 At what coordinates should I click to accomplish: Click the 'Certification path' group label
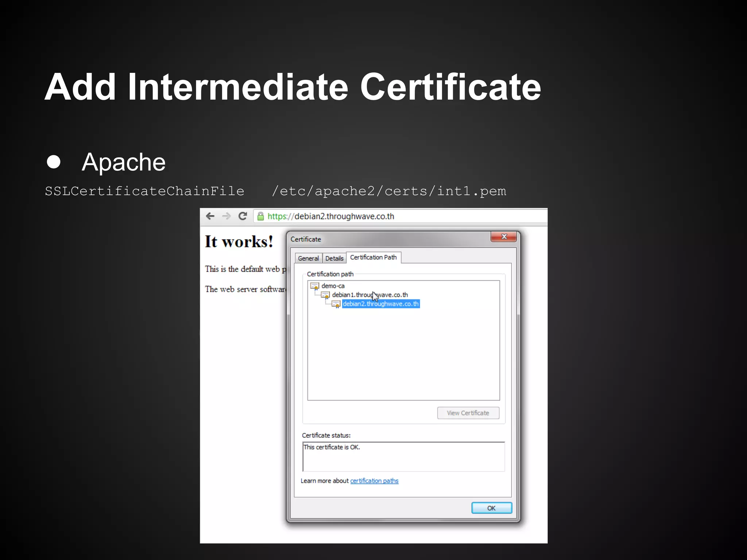[x=330, y=274]
